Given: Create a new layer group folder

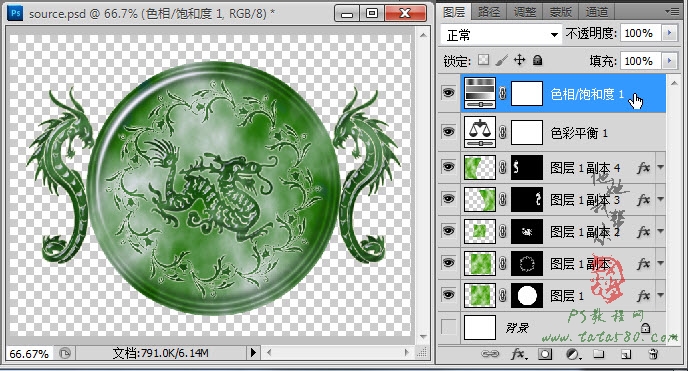Looking at the screenshot, I should click(x=598, y=353).
